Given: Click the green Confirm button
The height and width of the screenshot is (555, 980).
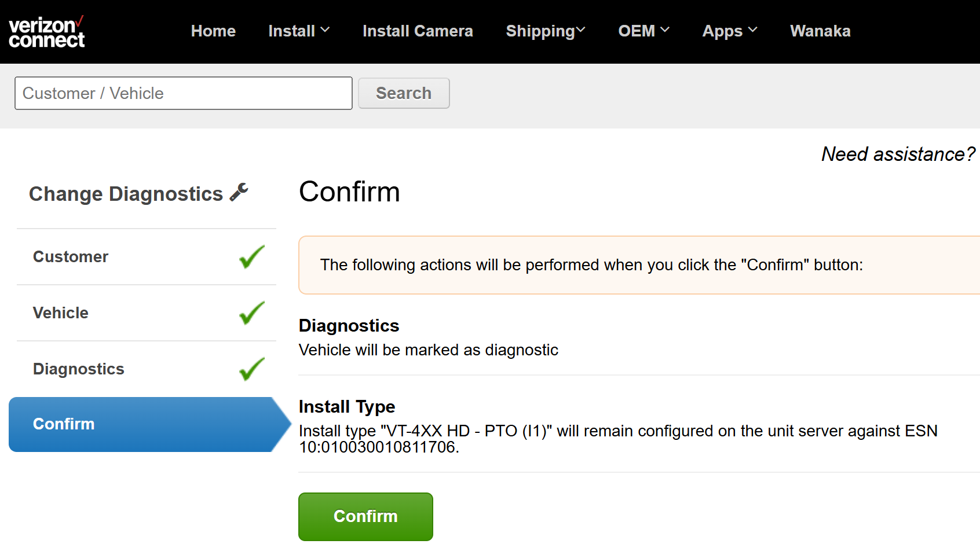Looking at the screenshot, I should 365,517.
